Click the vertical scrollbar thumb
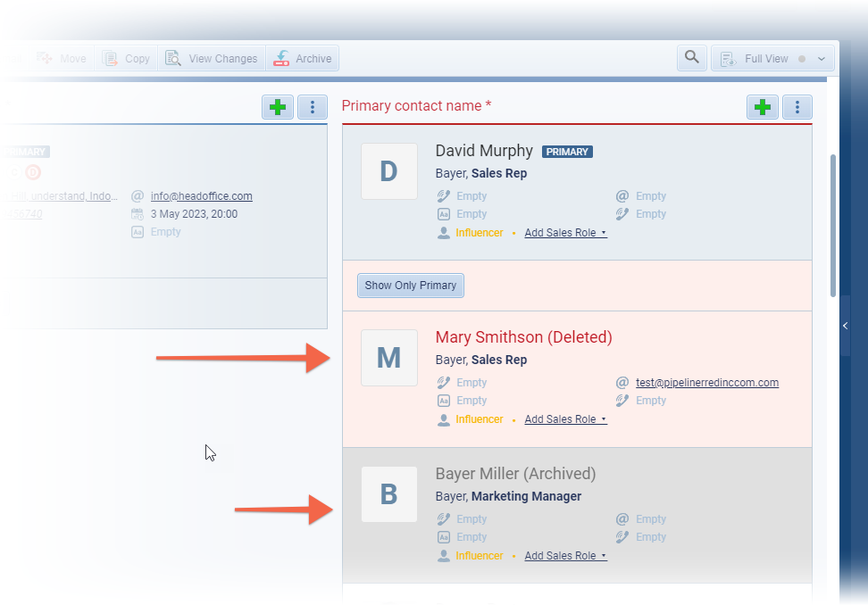The image size is (868, 605). coord(833,226)
